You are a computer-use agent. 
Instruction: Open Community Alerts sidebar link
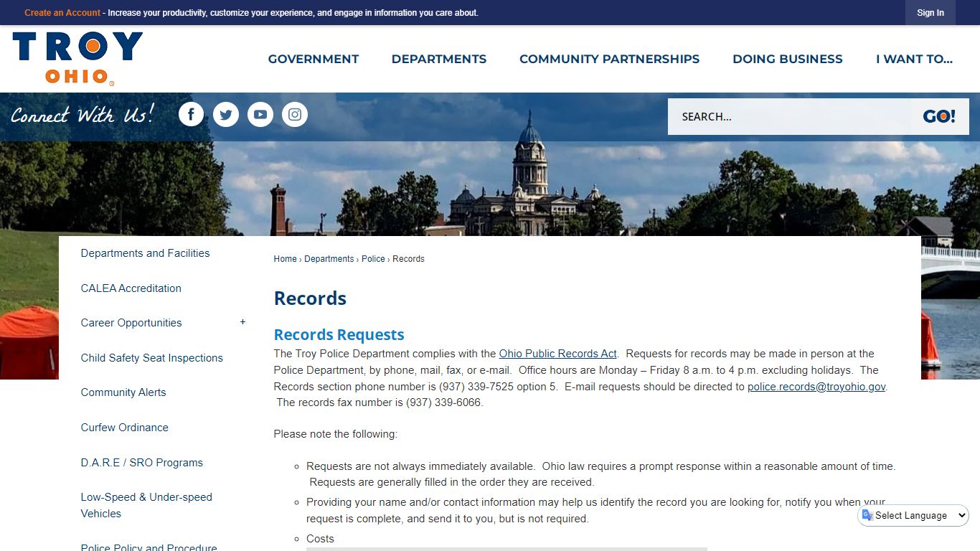pos(123,392)
